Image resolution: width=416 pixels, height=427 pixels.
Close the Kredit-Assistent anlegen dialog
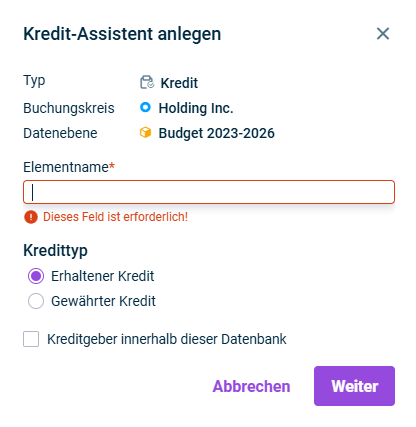click(383, 34)
